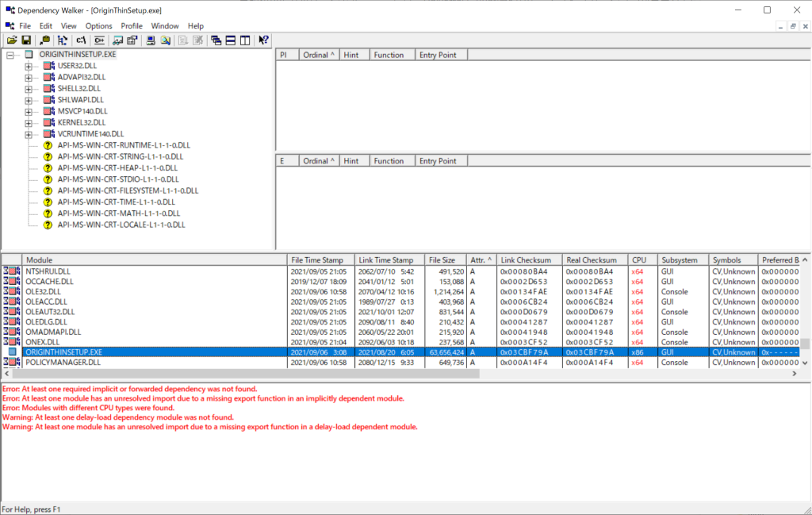Sort by Real Checksum column header
This screenshot has width=812, height=515.
tap(595, 260)
